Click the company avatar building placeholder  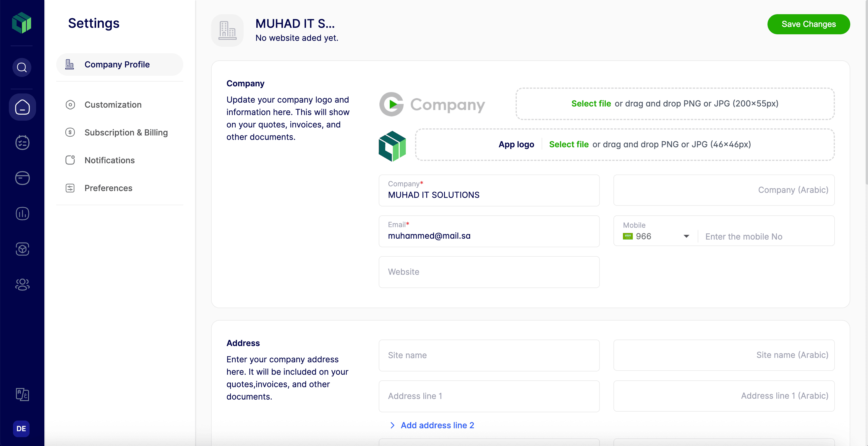[227, 30]
